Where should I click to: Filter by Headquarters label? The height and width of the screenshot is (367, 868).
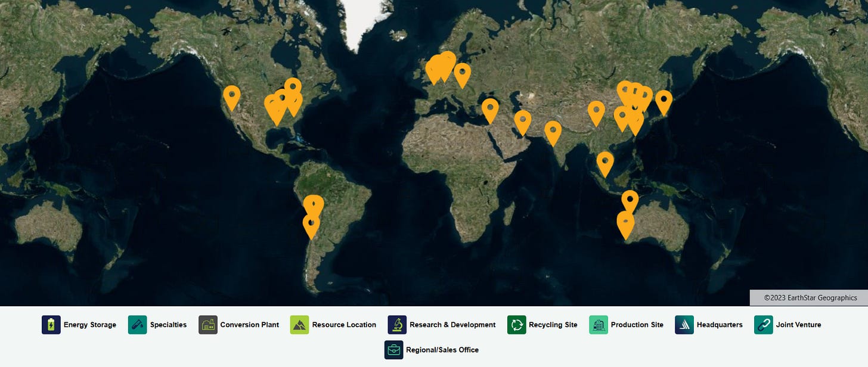(x=720, y=325)
